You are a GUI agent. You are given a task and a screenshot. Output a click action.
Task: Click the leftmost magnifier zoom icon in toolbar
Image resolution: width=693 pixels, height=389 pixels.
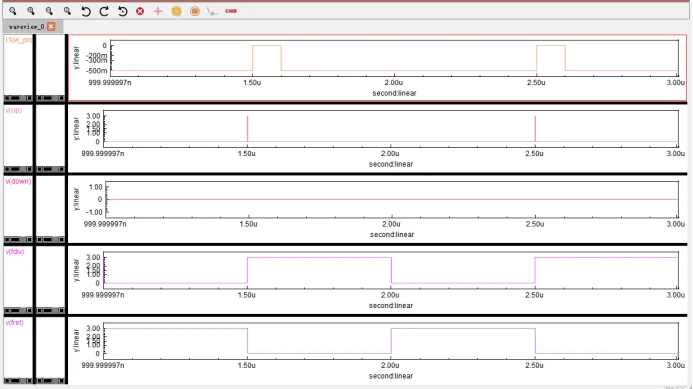(x=12, y=11)
